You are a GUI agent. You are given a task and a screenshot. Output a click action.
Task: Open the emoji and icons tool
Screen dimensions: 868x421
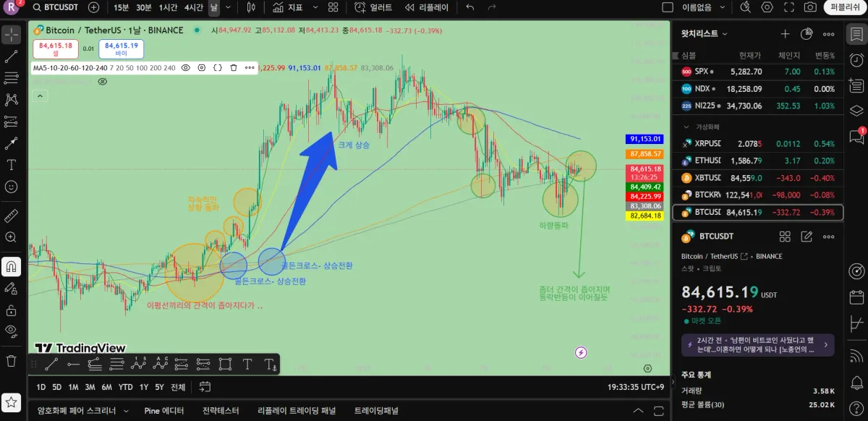tap(11, 187)
